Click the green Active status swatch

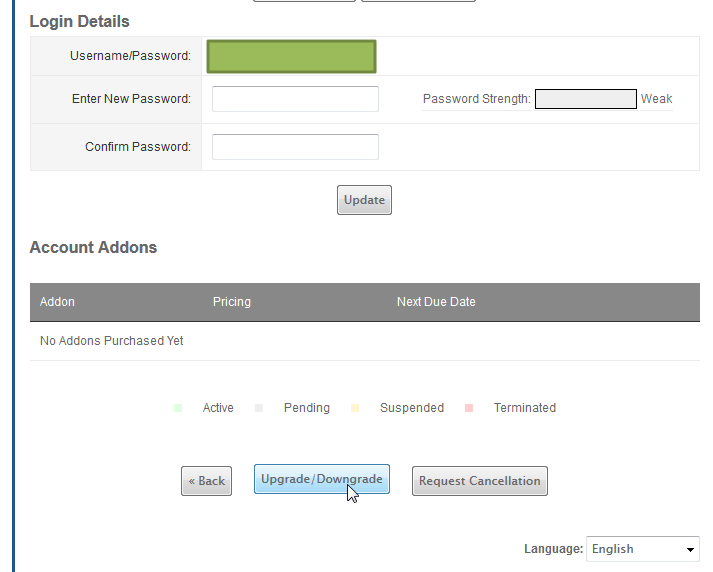(178, 408)
